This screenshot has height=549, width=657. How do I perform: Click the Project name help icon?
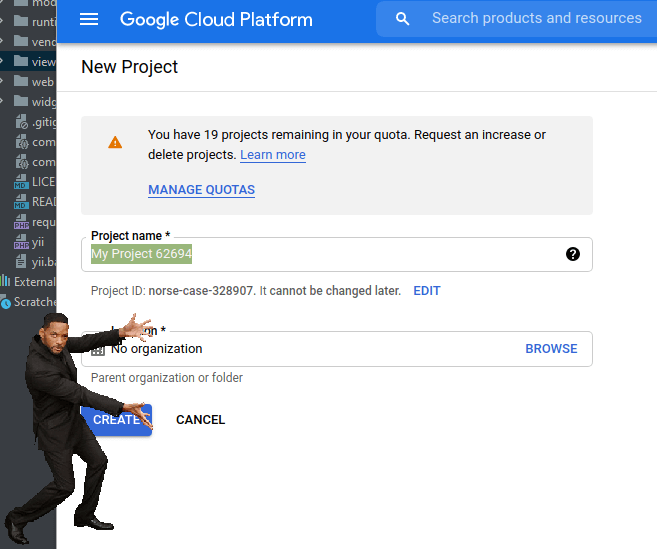point(573,254)
